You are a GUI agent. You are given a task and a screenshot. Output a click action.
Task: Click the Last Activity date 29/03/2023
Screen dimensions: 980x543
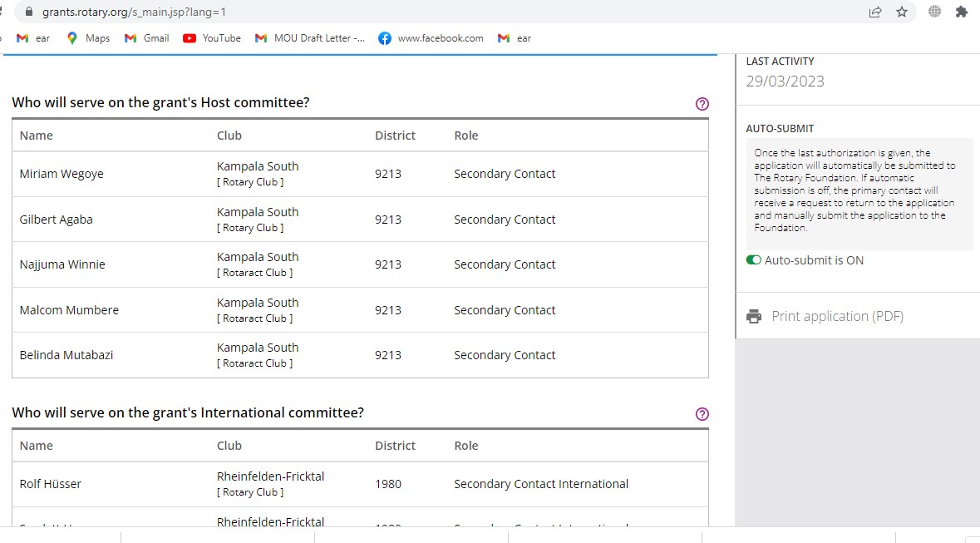(x=785, y=81)
